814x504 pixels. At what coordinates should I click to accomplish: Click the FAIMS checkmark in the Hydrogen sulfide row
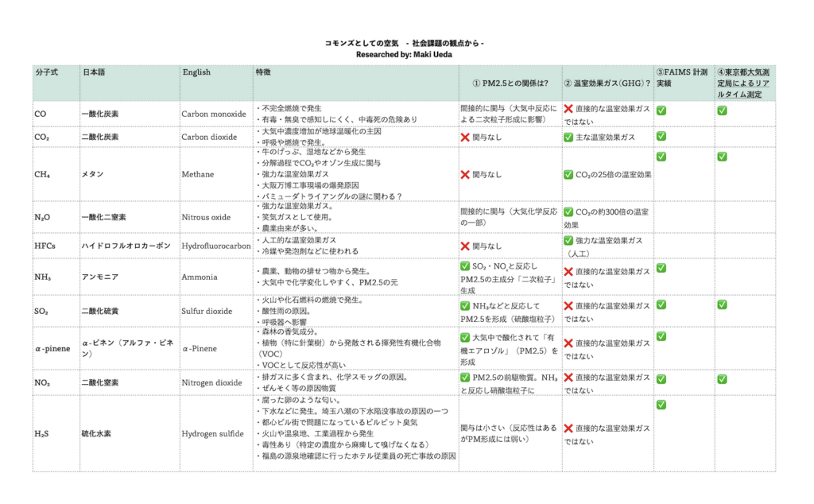tap(661, 405)
